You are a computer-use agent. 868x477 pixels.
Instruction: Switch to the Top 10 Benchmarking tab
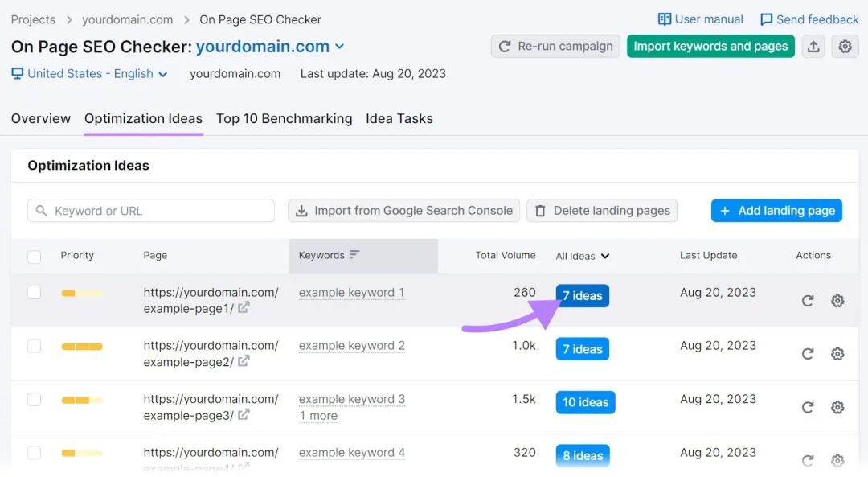pos(284,119)
